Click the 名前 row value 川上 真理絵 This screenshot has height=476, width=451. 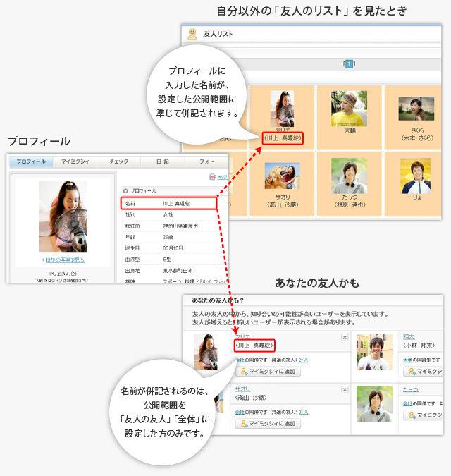point(176,204)
